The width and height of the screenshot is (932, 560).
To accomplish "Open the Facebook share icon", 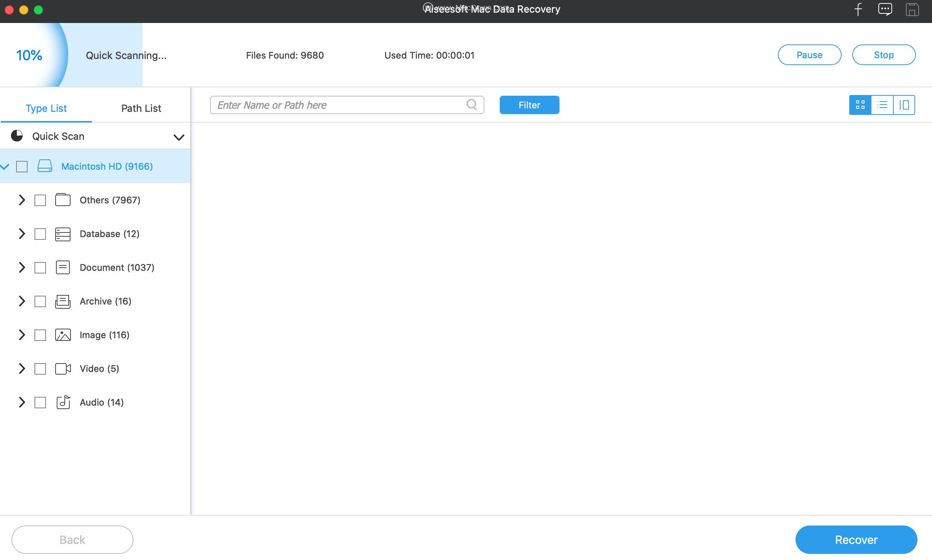I will pyautogui.click(x=858, y=9).
